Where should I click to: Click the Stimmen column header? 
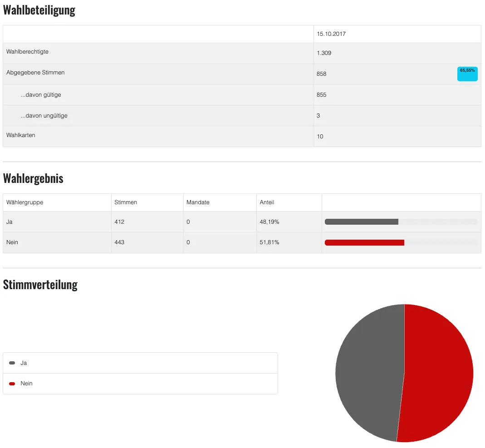pyautogui.click(x=126, y=202)
